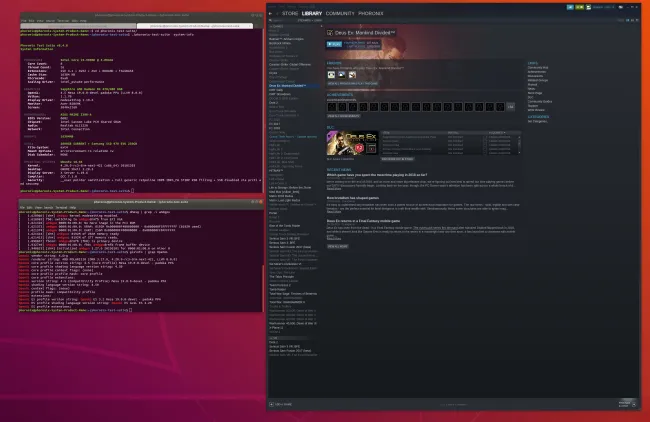Open third friend avatar under Friends

pos(352,75)
